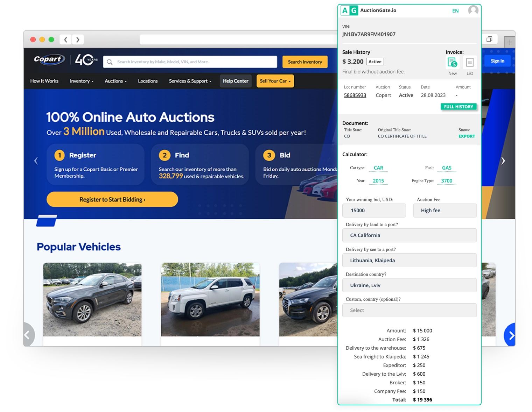Click the green fullscreen window button
Viewport: 532px width, 412px height.
(x=51, y=40)
